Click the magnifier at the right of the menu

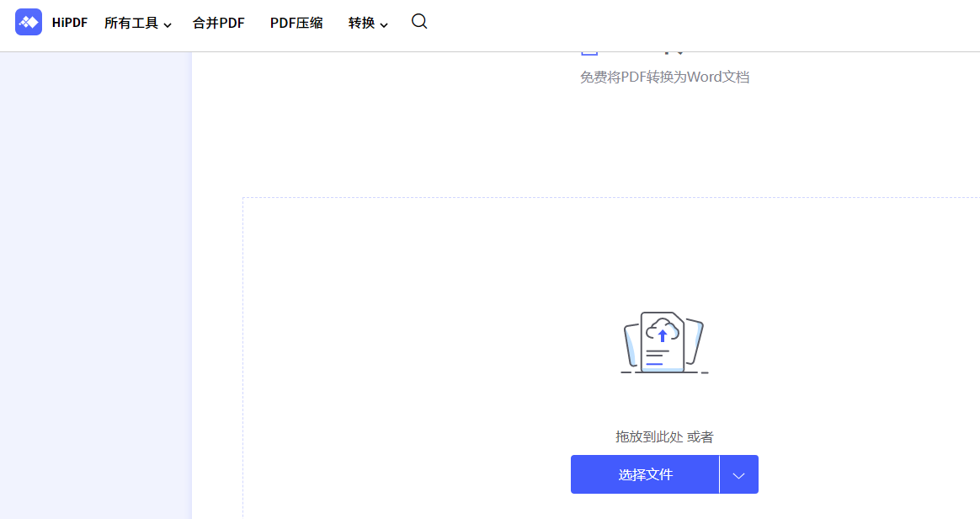tap(418, 23)
